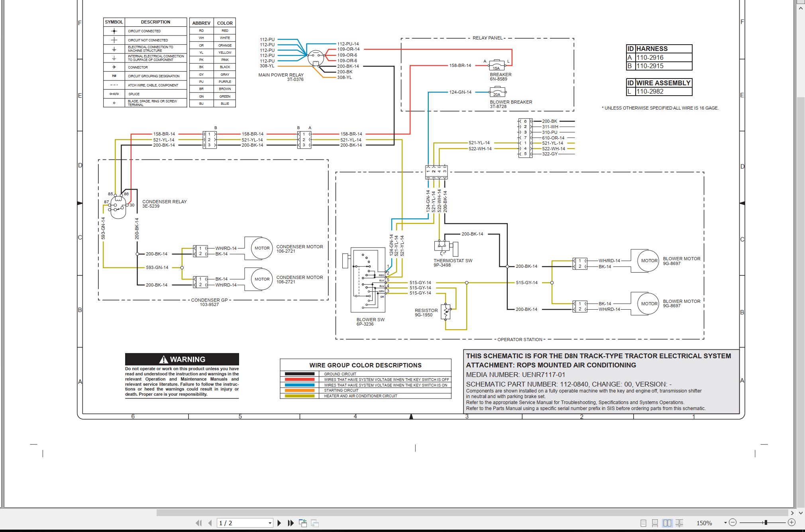The image size is (805, 532).
Task: Click the 593-GN-14 horizontal wire label
Action: [157, 267]
